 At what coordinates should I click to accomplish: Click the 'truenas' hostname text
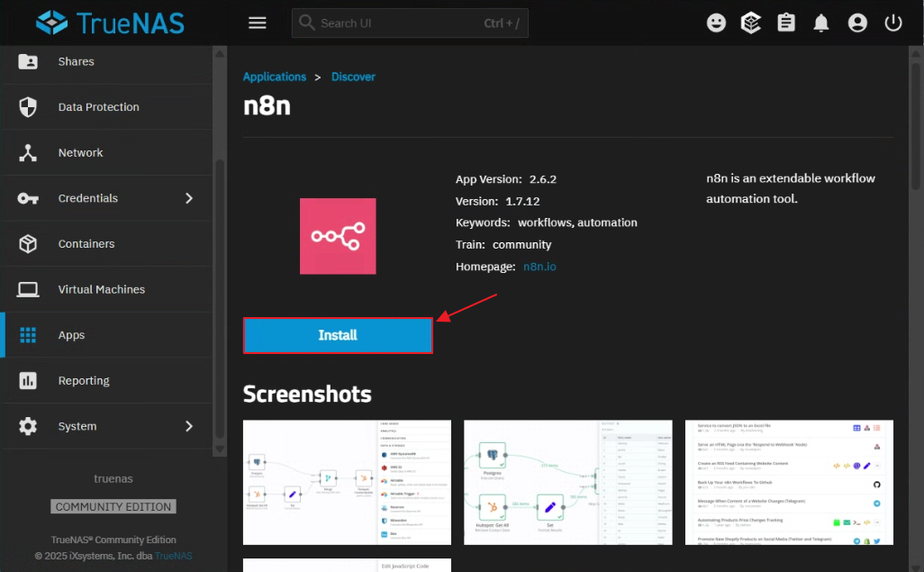click(113, 479)
